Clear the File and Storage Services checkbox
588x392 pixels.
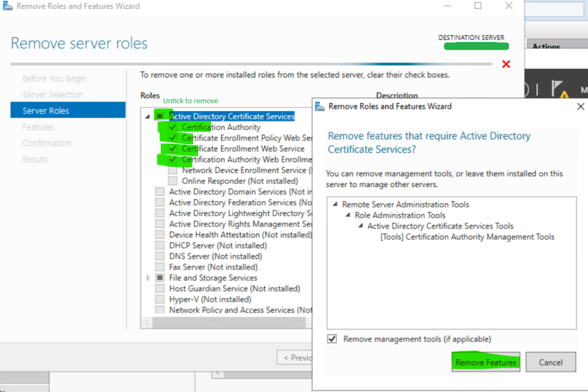[160, 277]
